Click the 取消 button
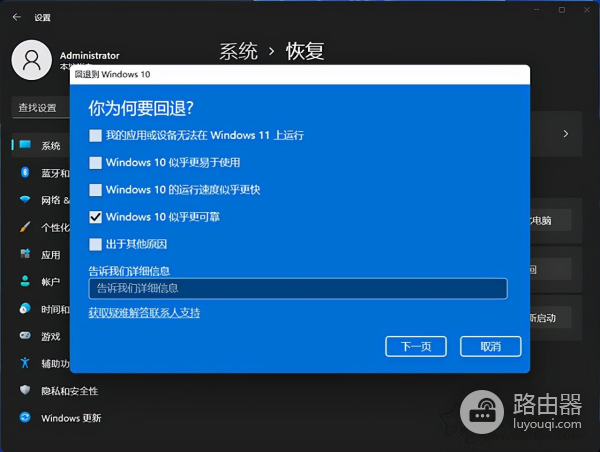 pos(491,346)
